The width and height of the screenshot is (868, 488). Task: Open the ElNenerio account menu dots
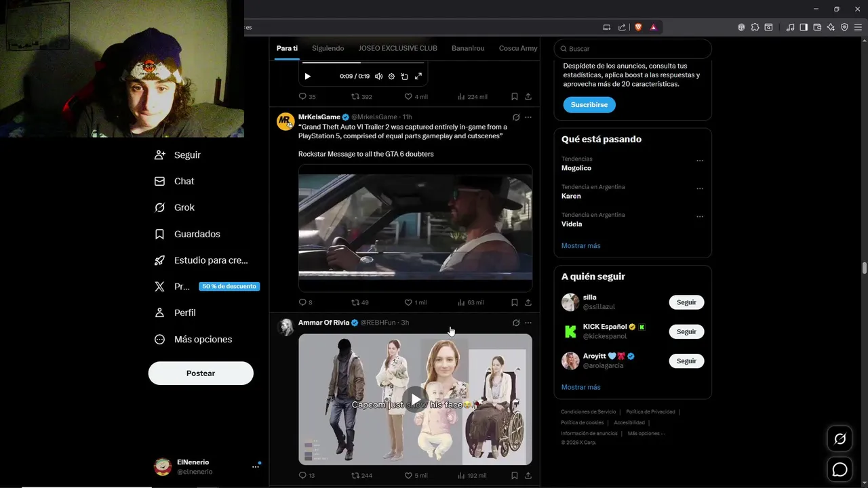click(255, 466)
